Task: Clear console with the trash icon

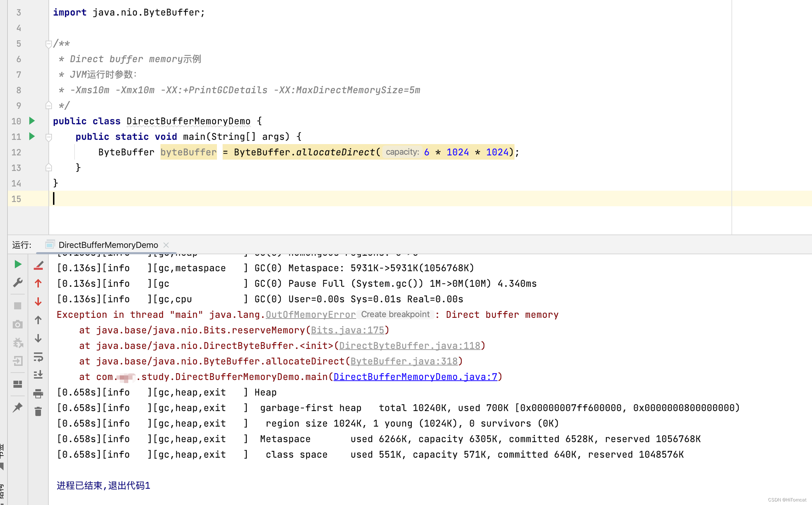Action: coord(38,411)
